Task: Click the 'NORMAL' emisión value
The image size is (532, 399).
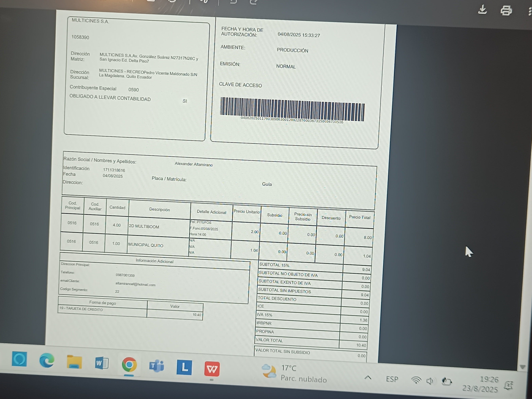Action: pyautogui.click(x=286, y=66)
